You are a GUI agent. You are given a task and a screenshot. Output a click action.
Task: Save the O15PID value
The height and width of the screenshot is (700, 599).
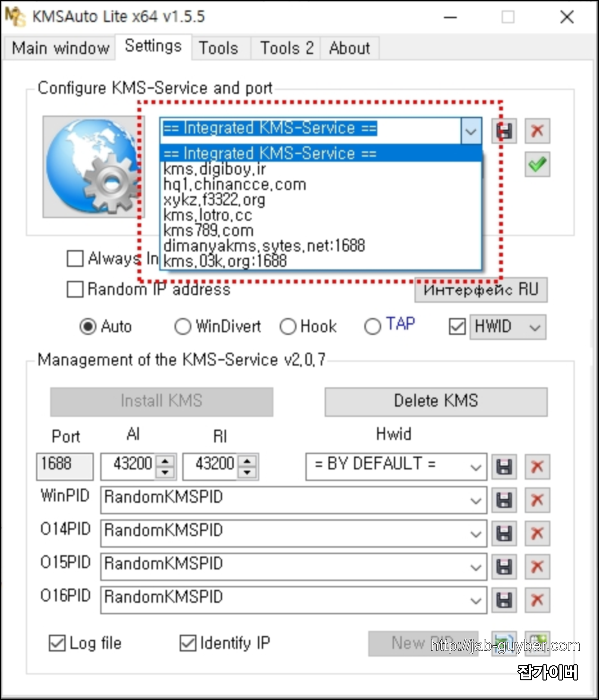coord(504,567)
